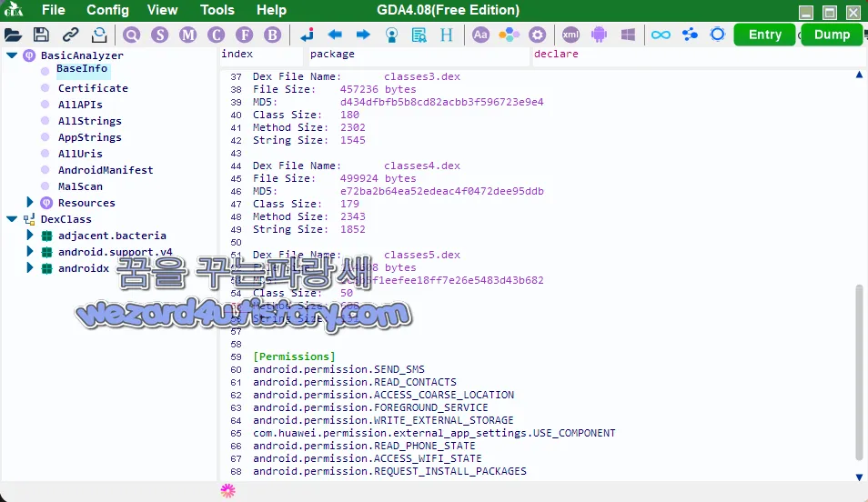Open the View menu
Viewport: 868px width, 502px height.
[162, 10]
